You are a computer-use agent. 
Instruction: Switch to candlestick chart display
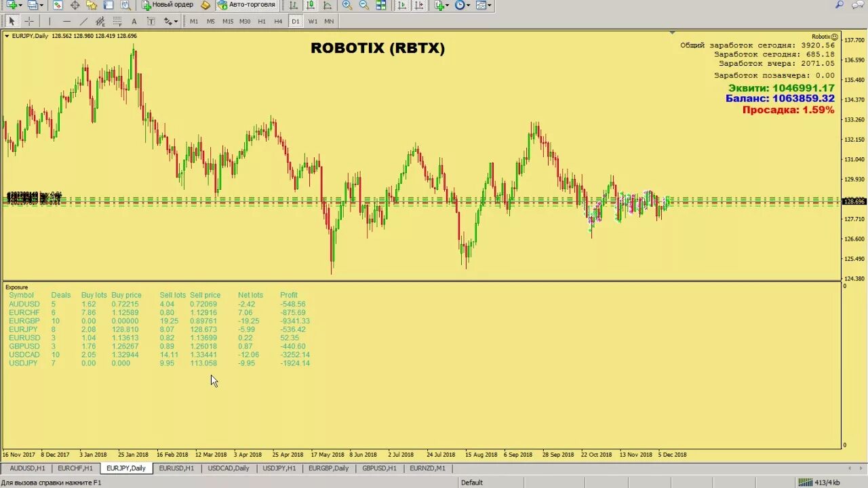tap(310, 5)
